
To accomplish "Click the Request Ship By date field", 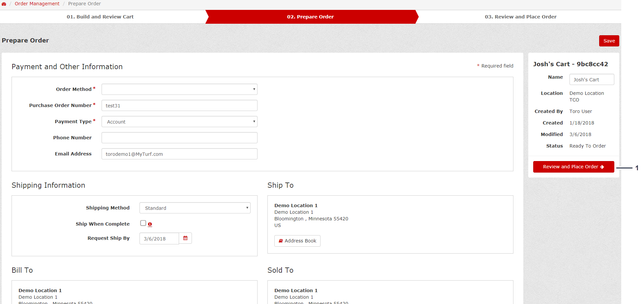I will click(x=159, y=239).
